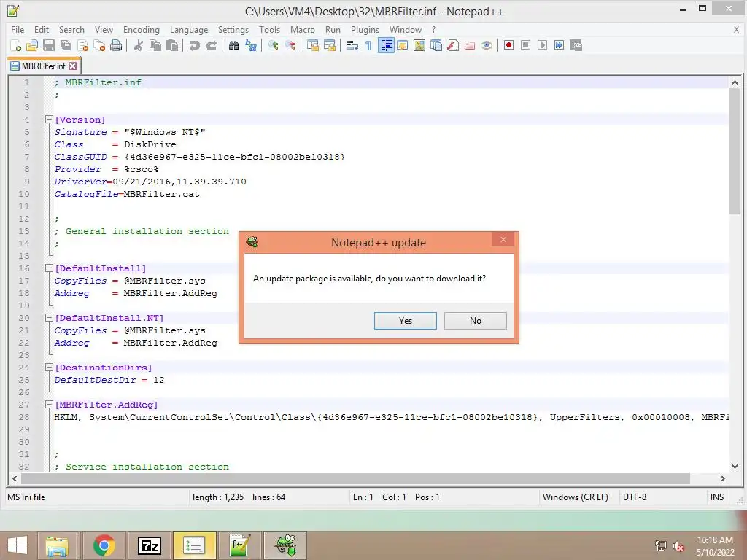Select the MBRFilter.inf document tab
The width and height of the screenshot is (747, 560).
tap(43, 66)
